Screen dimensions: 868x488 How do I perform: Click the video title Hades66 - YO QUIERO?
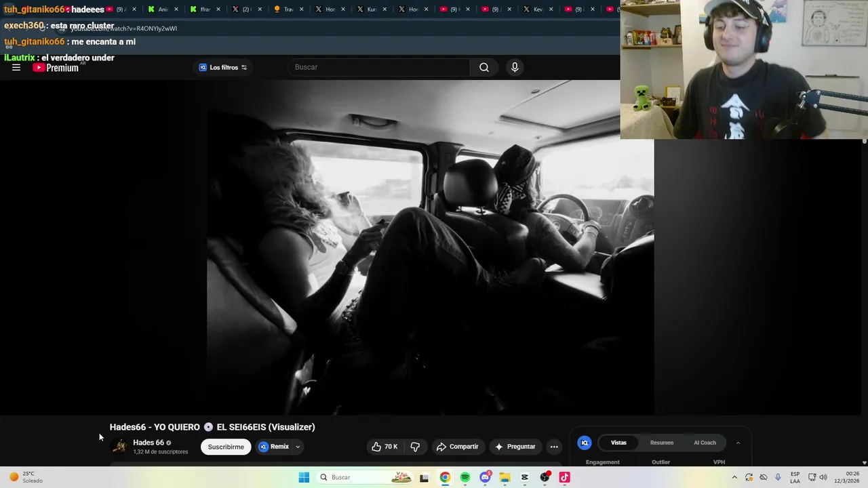click(212, 427)
